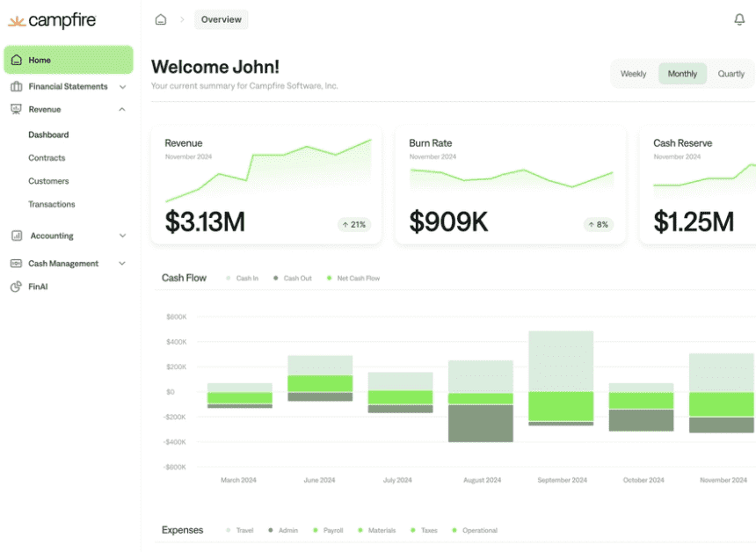The width and height of the screenshot is (756, 552).
Task: Click the Revenue presentation icon
Action: click(x=16, y=109)
